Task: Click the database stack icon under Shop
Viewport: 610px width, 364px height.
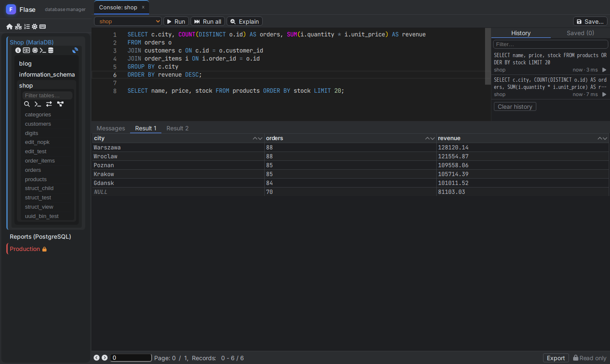Action: coord(51,50)
